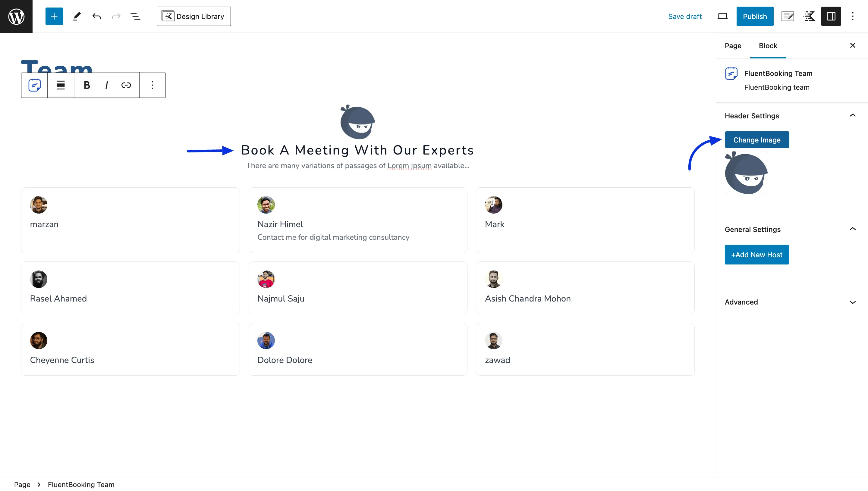Image resolution: width=868 pixels, height=491 pixels.
Task: Click +Add New Host button
Action: (x=757, y=255)
